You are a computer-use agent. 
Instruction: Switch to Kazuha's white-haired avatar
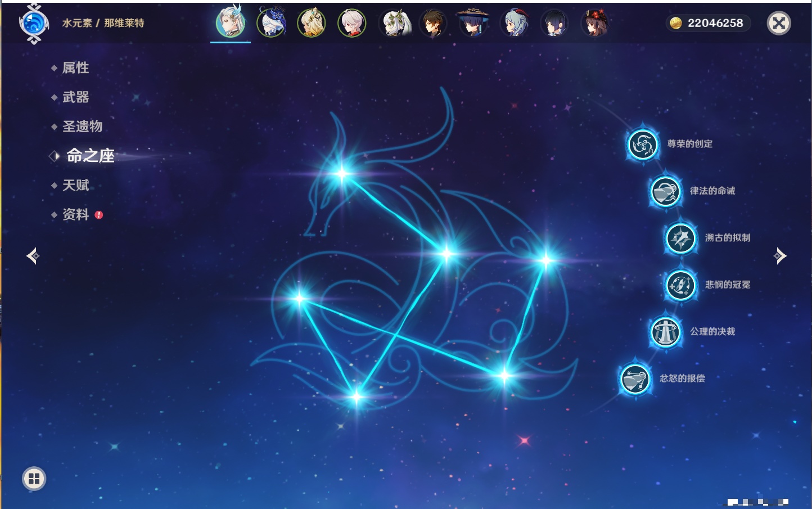click(352, 23)
